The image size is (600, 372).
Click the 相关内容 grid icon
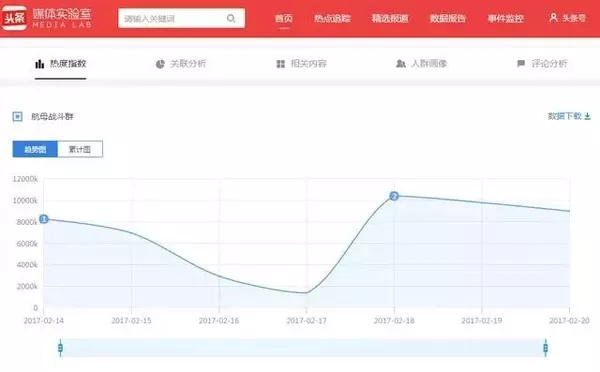280,64
